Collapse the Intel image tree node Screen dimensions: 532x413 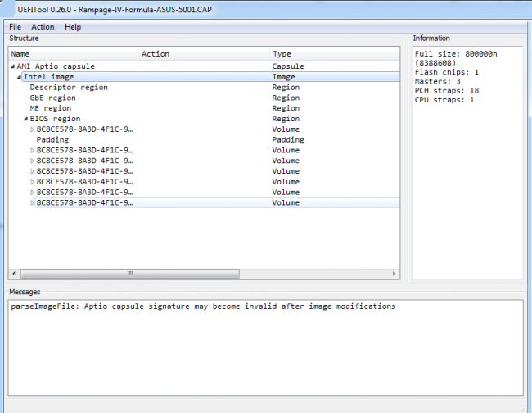19,77
